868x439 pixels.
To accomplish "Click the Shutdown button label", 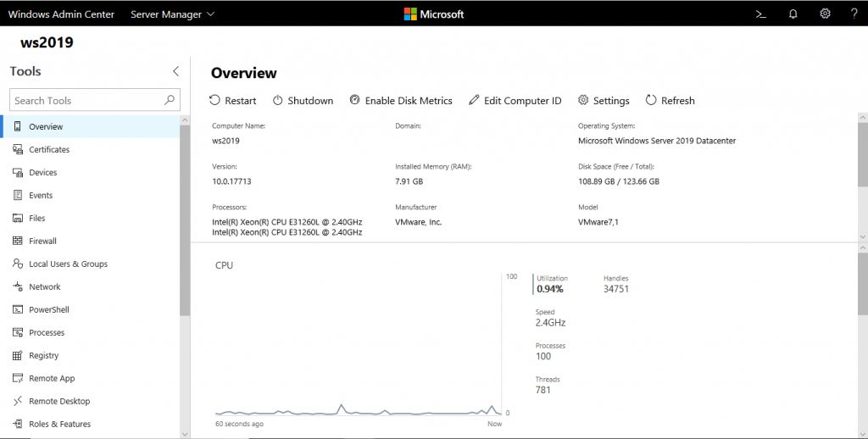I will click(x=310, y=101).
